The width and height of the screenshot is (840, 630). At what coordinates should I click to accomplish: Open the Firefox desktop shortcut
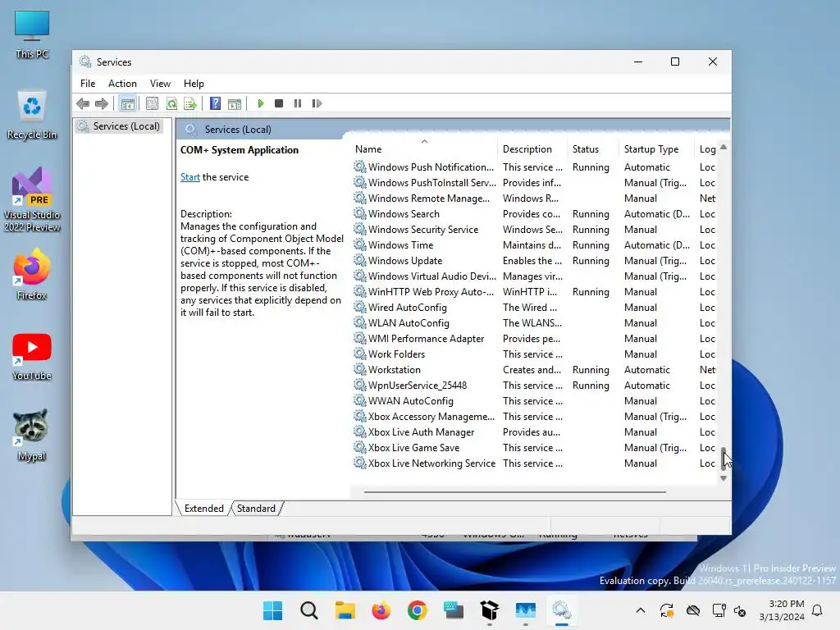coord(32,274)
